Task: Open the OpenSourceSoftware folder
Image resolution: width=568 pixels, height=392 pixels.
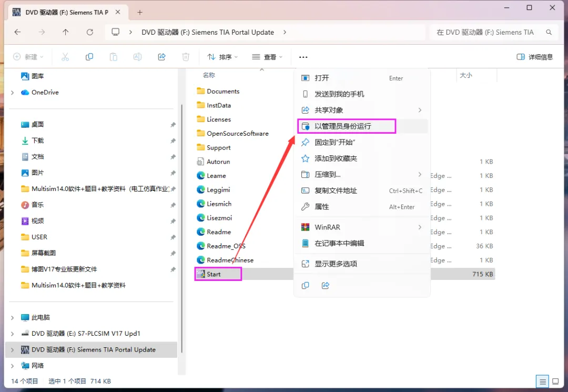Action: (232, 133)
